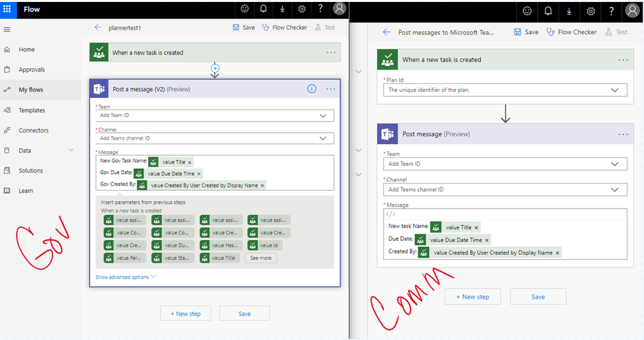This screenshot has height=340, width=644.
Task: Remove value Title token in the plannertest1 message
Action: (x=190, y=162)
